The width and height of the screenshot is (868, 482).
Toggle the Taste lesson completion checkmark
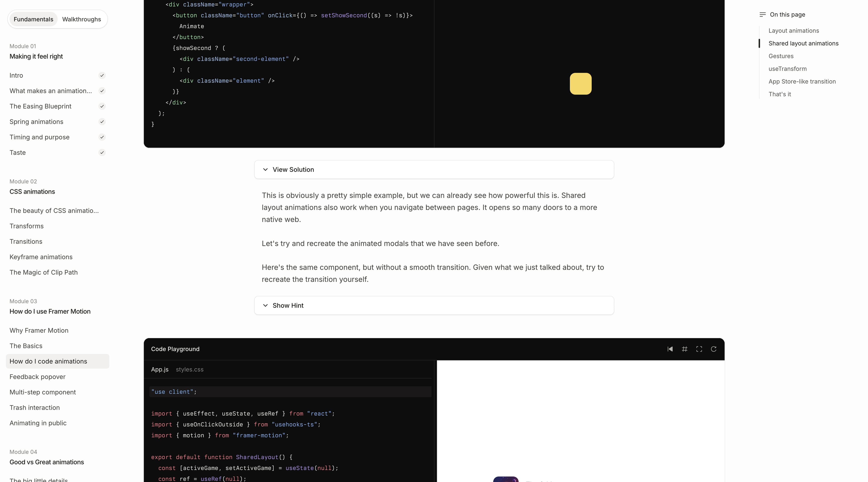(x=102, y=153)
